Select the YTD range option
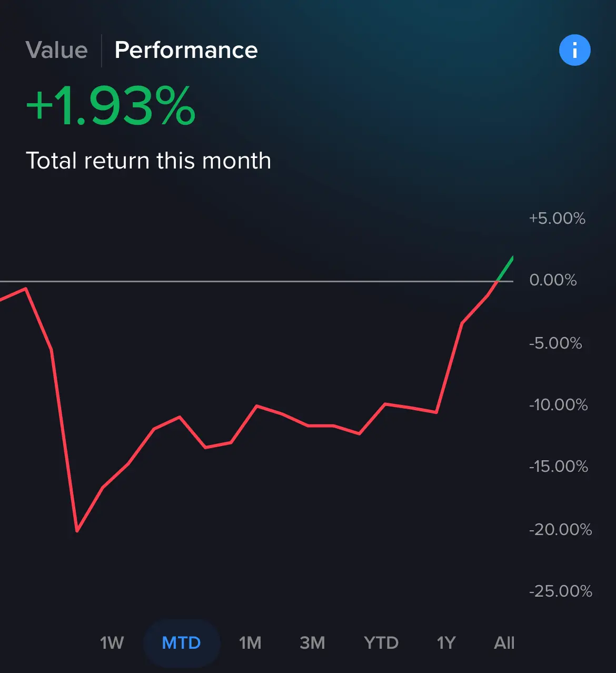This screenshot has width=616, height=673. 381,643
